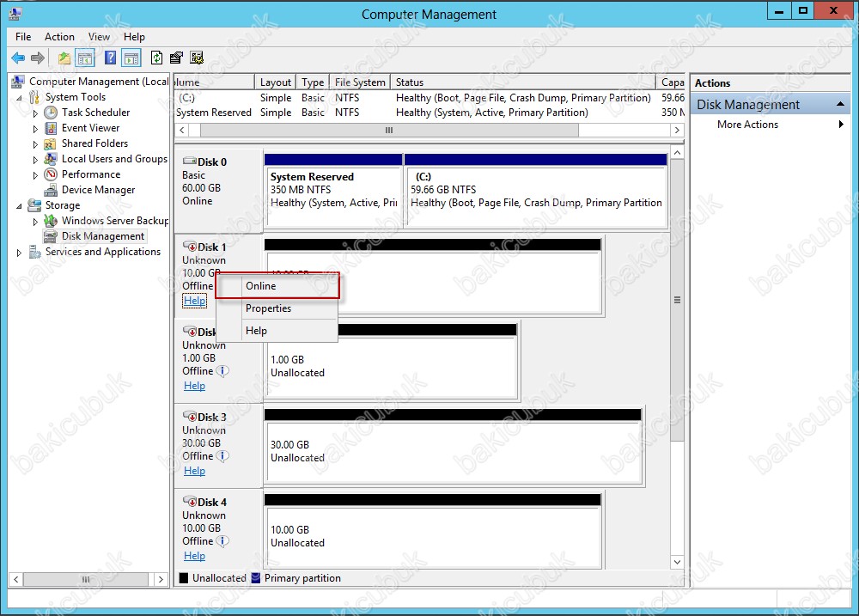Click the Help link under Disk 2

point(194,386)
